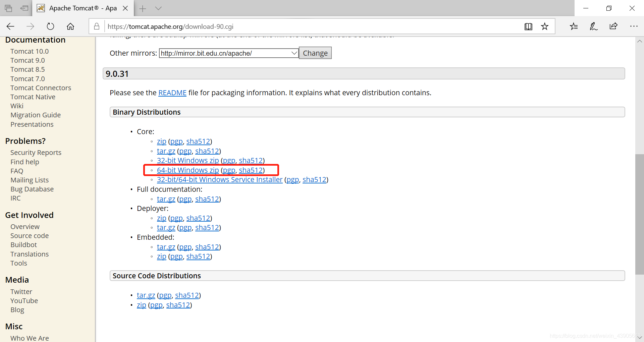Viewport: 644px width, 342px height.
Task: Open Tomcat 10.0 documentation
Action: tap(30, 51)
